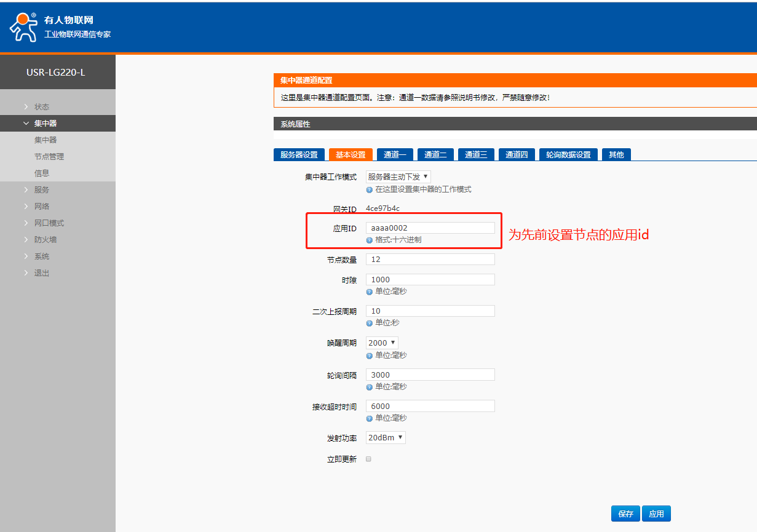Click help icon under 唤醒周期 dropdown
This screenshot has width=757, height=532.
coord(370,355)
